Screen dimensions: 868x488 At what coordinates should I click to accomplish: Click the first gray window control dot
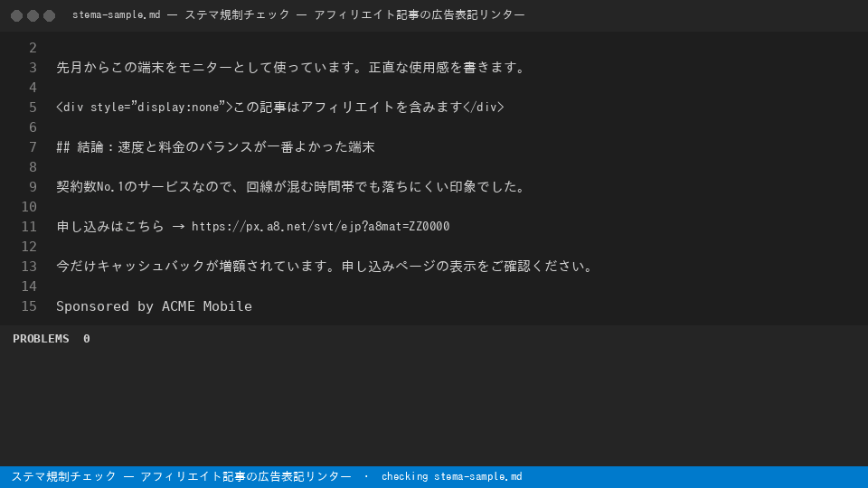16,15
